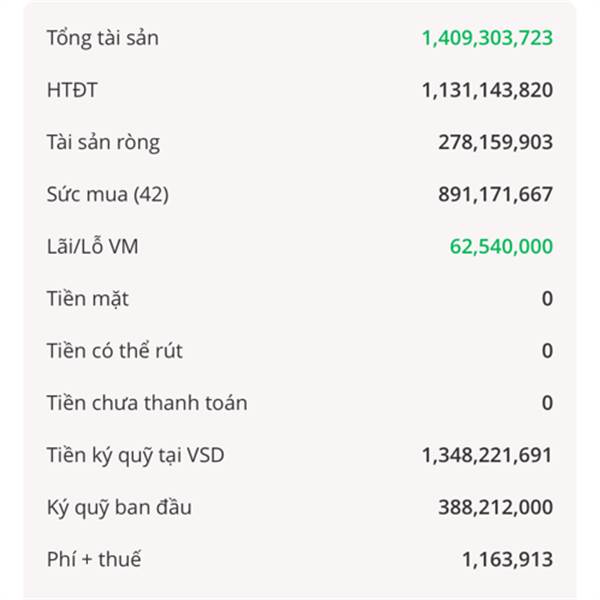Viewport: 600px width, 600px height.
Task: Select the Sức mua (42) label
Action: pyautogui.click(x=108, y=194)
